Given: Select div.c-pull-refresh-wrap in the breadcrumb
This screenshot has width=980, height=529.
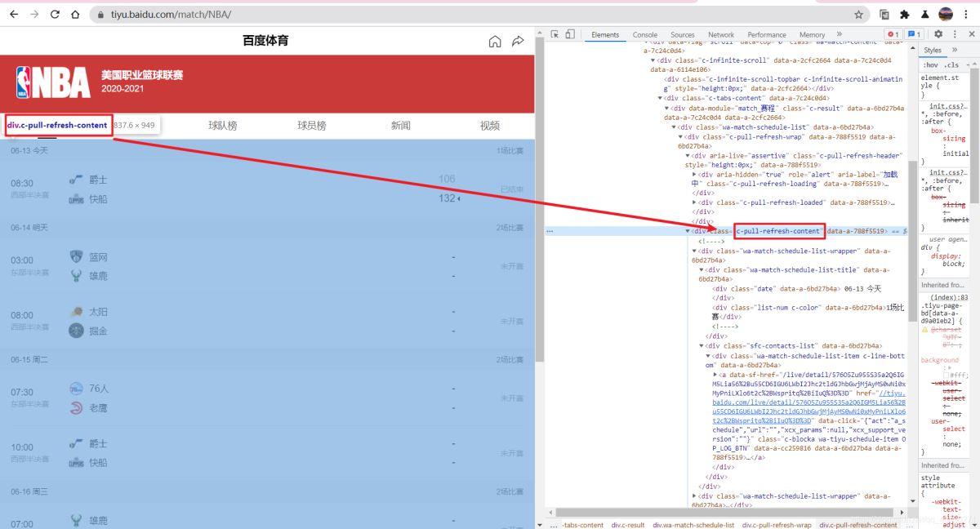Looking at the screenshot, I should click(x=777, y=525).
